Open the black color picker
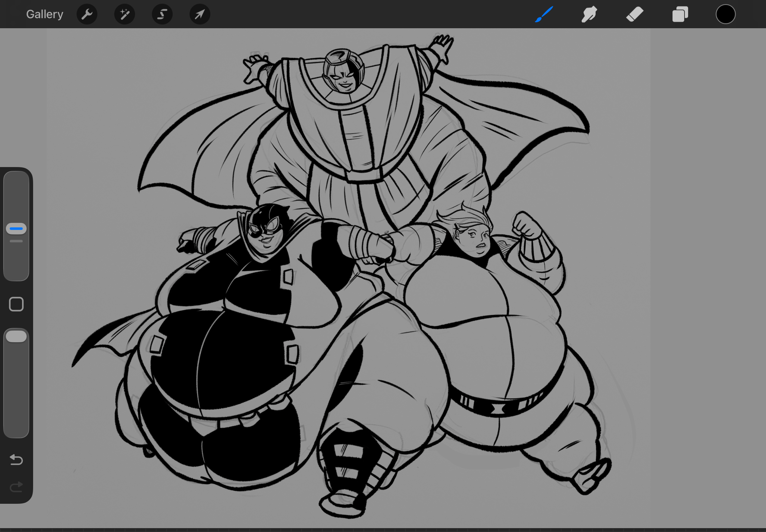This screenshot has width=766, height=532. pos(726,14)
